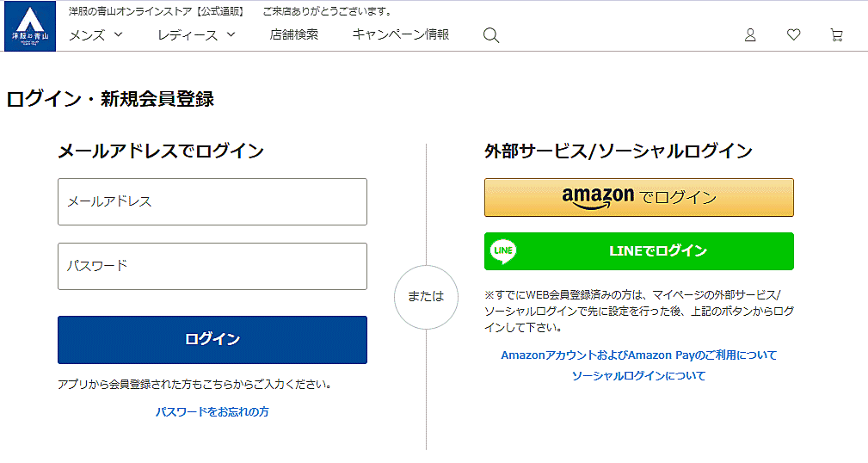The height and width of the screenshot is (463, 868).
Task: Click the green LINE logo icon
Action: pyautogui.click(x=503, y=251)
